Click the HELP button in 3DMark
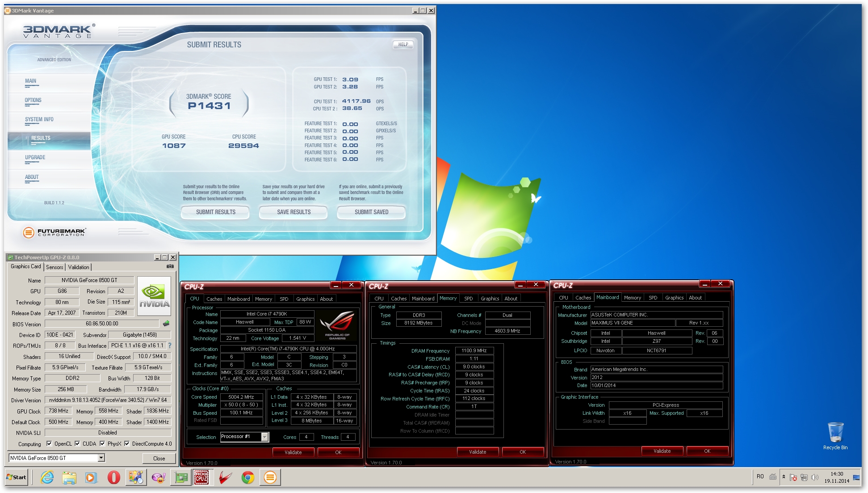 coord(403,45)
